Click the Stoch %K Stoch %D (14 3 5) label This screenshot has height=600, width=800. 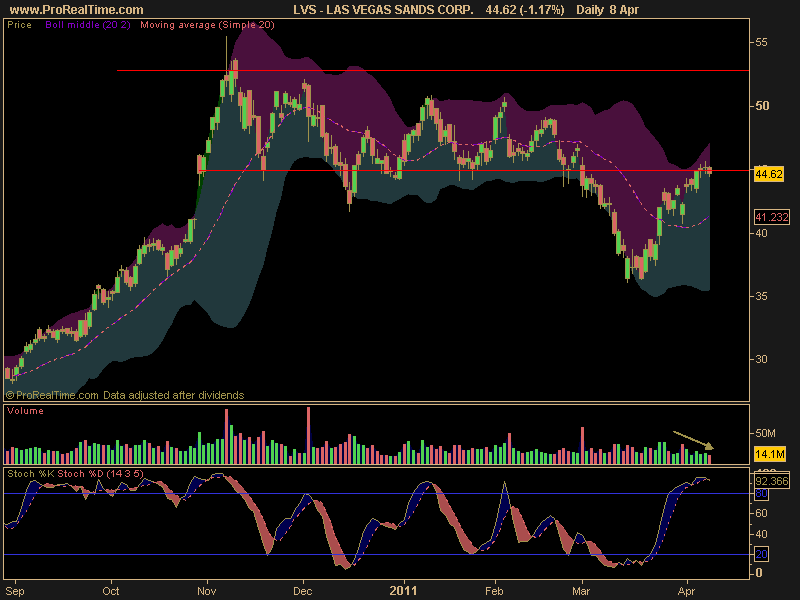[x=75, y=473]
